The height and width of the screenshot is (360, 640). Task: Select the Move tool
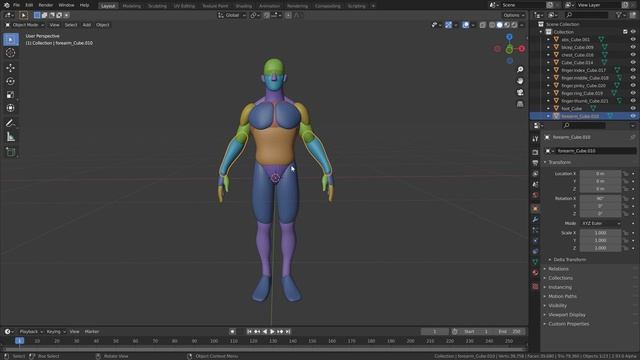[11, 68]
